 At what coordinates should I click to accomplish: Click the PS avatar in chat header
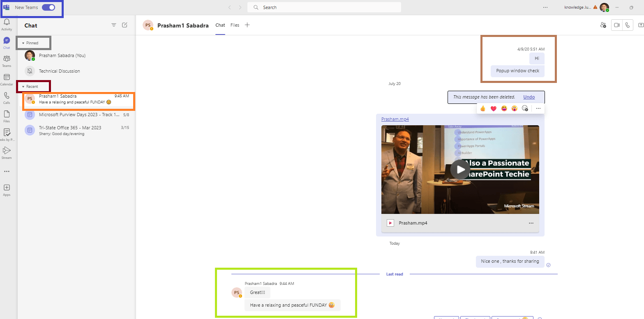coord(148,25)
